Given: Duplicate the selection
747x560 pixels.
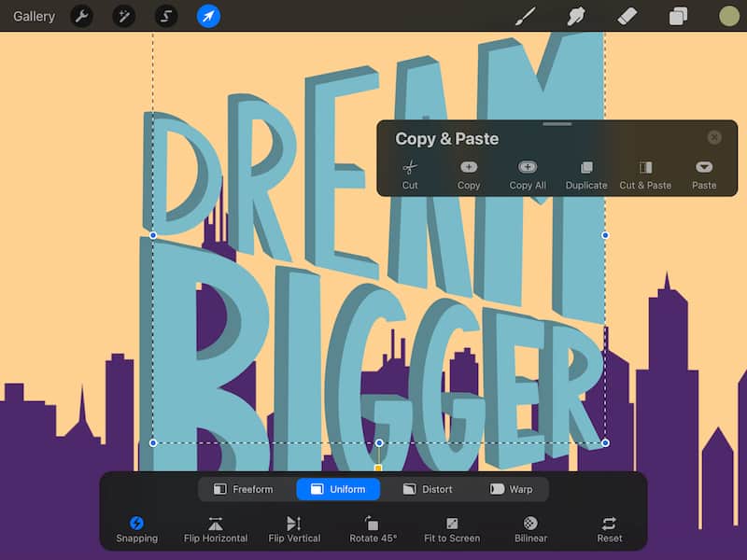Looking at the screenshot, I should click(x=586, y=175).
